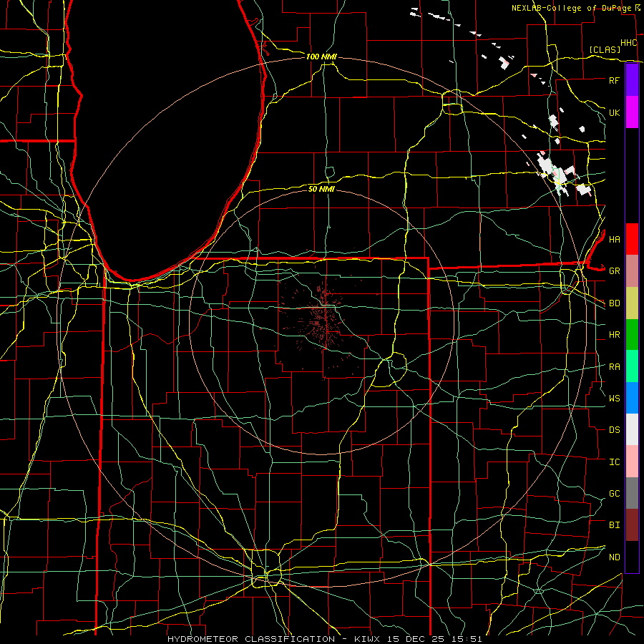Pick the yellow BD legend swatch
This screenshot has height=644, width=644.
(x=632, y=303)
